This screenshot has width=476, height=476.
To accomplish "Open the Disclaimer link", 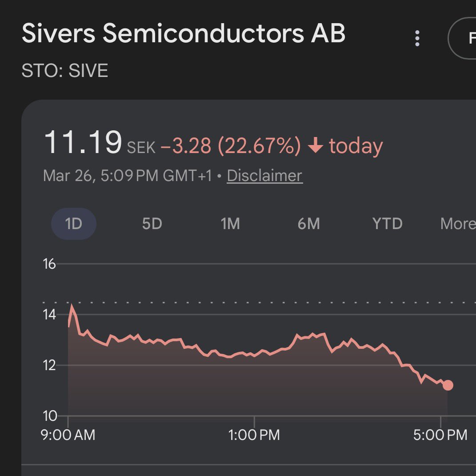I will pos(264,176).
